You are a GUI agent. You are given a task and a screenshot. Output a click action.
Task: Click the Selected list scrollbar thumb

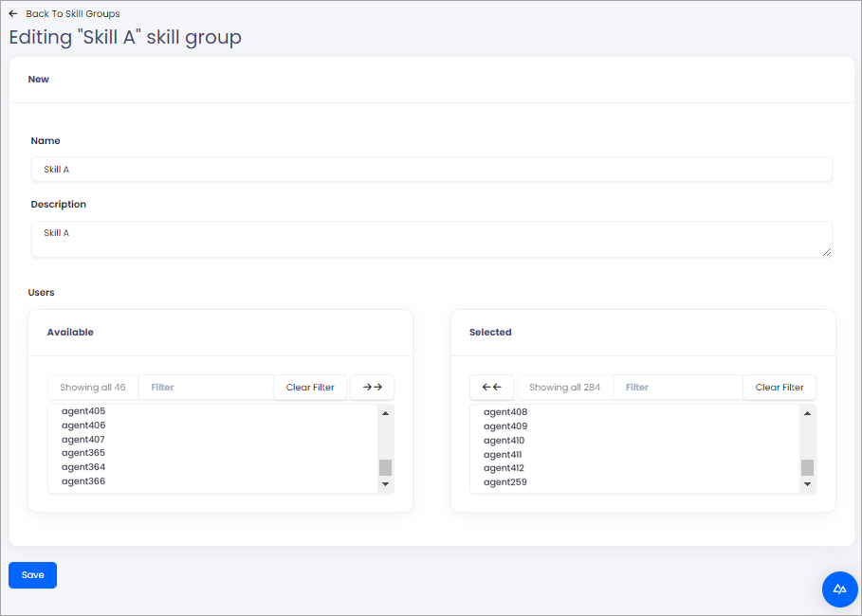point(807,467)
